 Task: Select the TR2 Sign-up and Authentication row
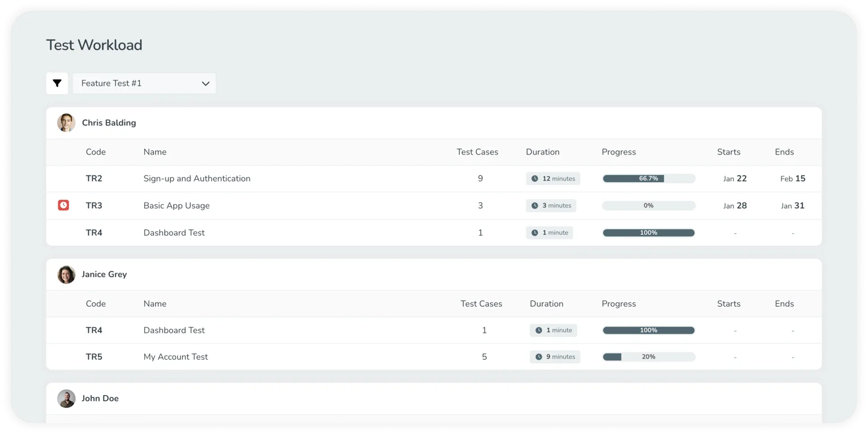[196, 178]
